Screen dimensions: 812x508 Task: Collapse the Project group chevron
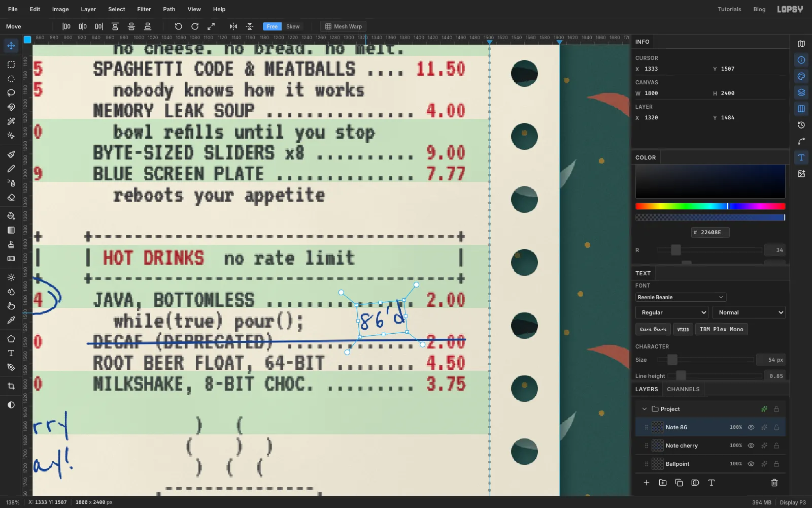[x=645, y=409]
